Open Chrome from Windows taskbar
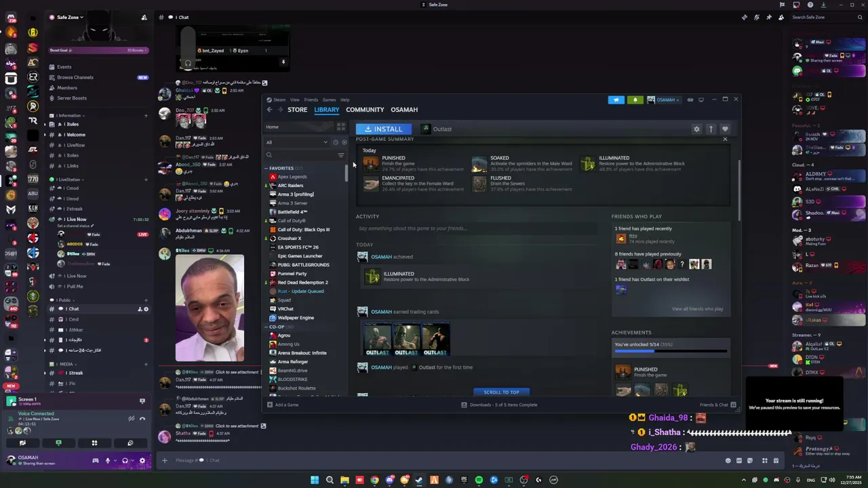The width and height of the screenshot is (868, 488). click(374, 480)
